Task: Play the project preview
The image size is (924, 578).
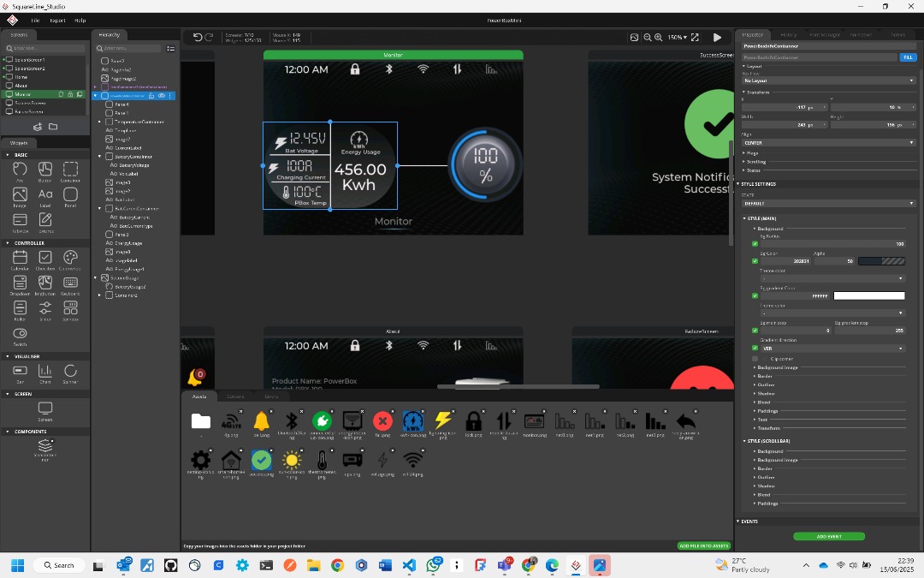Action: (717, 37)
